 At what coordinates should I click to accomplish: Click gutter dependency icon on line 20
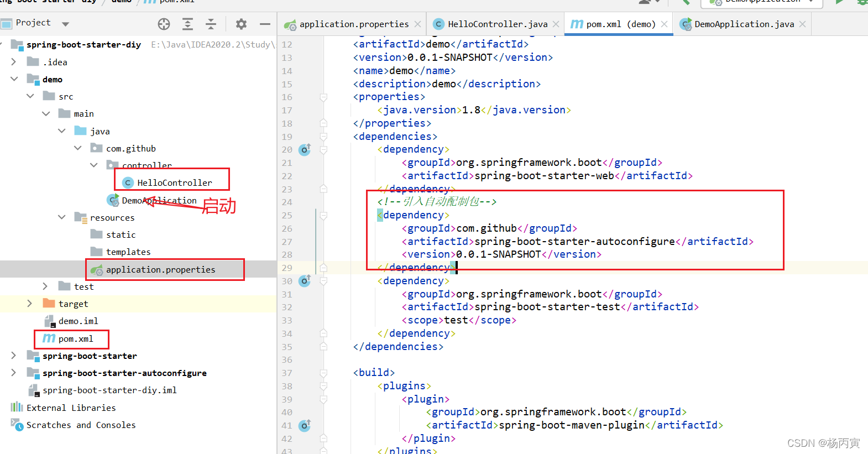click(305, 149)
